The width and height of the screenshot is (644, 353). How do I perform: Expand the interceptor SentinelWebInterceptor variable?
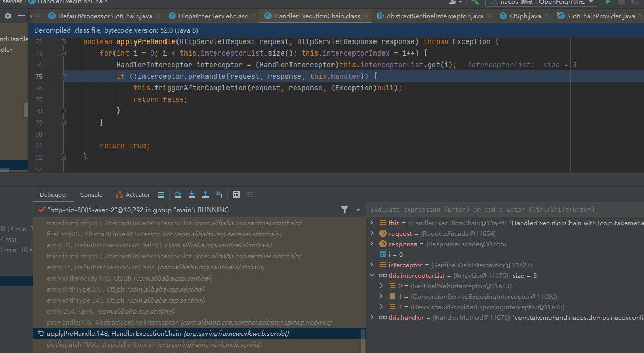(x=372, y=265)
